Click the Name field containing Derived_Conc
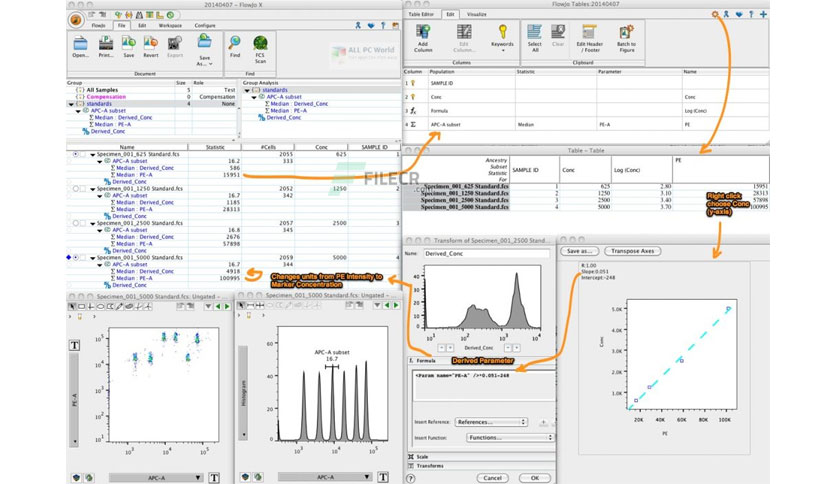 point(486,254)
